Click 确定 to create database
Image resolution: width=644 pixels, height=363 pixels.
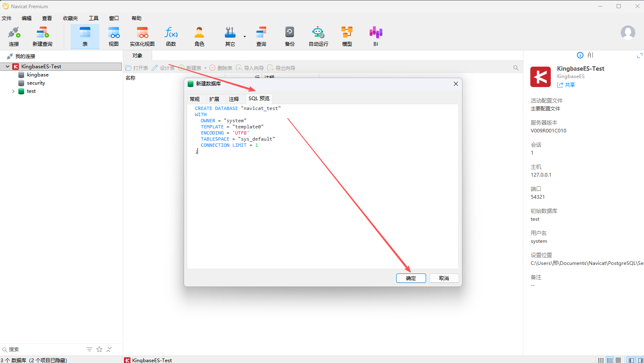point(411,278)
